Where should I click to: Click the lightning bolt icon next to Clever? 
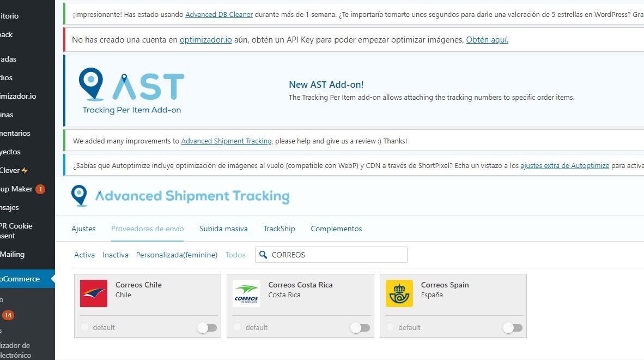pyautogui.click(x=25, y=170)
